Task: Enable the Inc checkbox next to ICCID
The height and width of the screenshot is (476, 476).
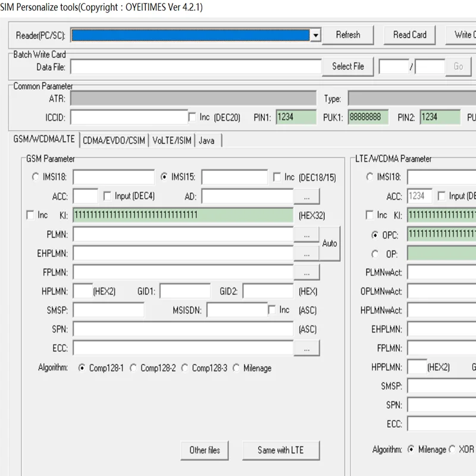Action: click(x=192, y=117)
